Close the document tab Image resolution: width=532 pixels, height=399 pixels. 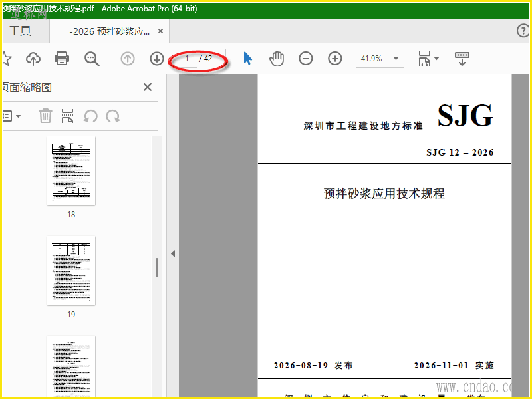[x=160, y=31]
